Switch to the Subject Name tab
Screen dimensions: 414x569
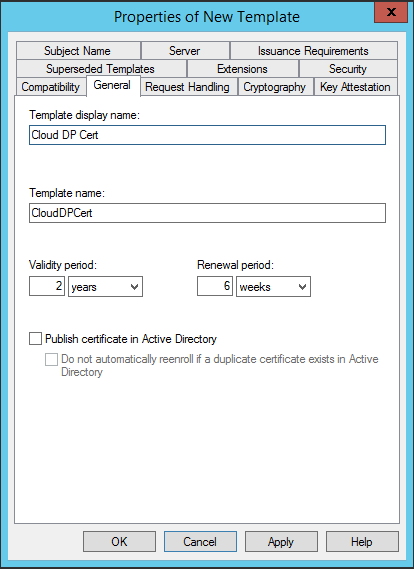tap(78, 51)
